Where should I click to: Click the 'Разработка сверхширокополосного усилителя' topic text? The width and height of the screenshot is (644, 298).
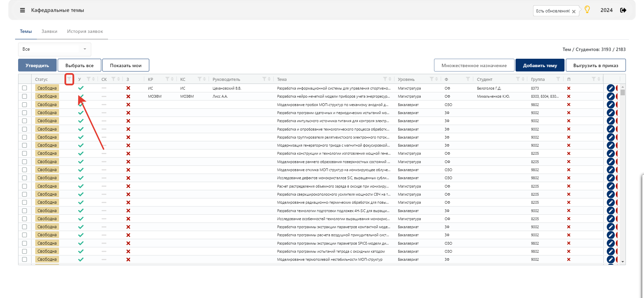pyautogui.click(x=334, y=194)
